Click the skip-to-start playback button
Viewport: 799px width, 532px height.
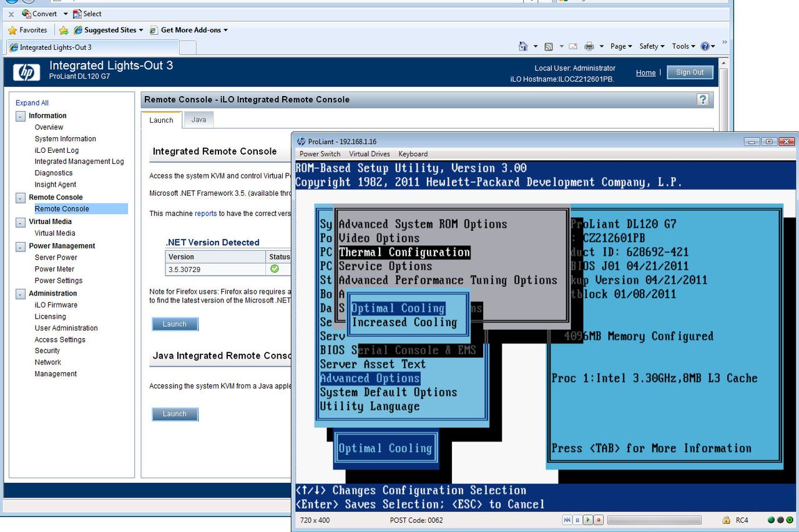pos(567,520)
